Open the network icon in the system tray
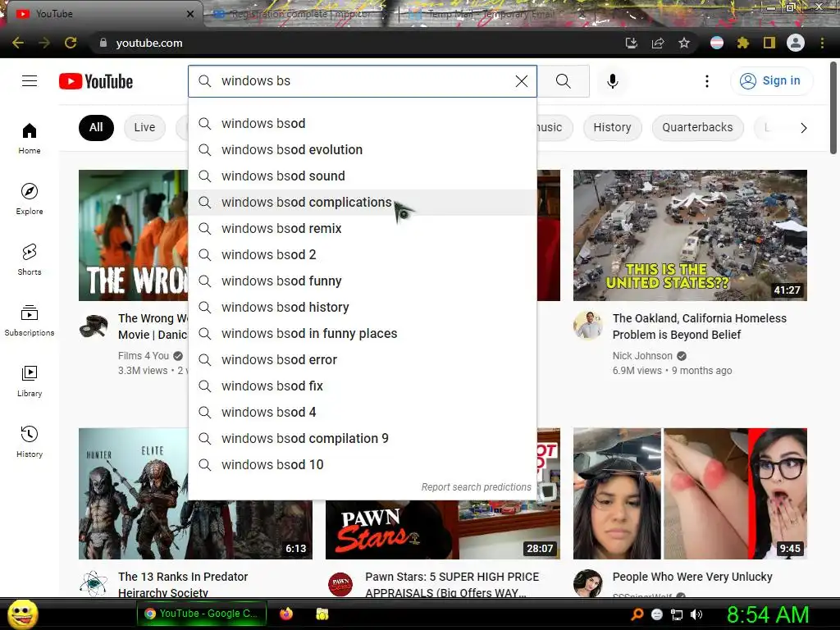The image size is (840, 630). (677, 614)
